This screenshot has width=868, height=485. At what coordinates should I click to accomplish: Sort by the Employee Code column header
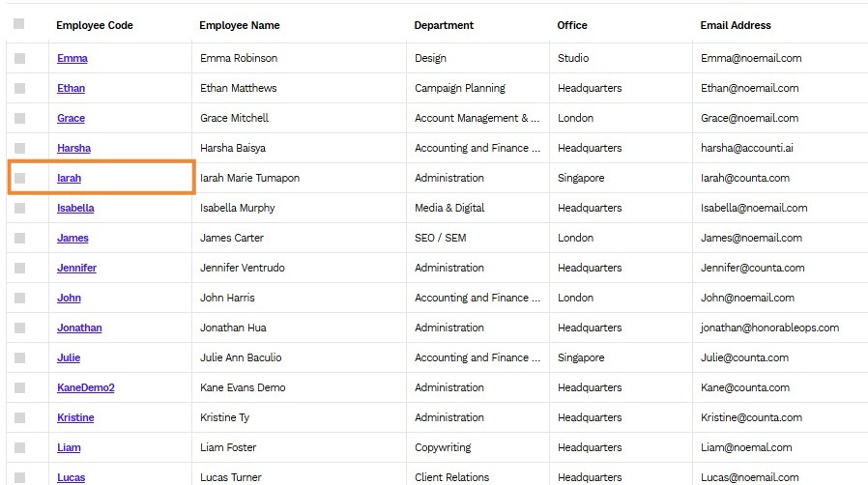(95, 25)
